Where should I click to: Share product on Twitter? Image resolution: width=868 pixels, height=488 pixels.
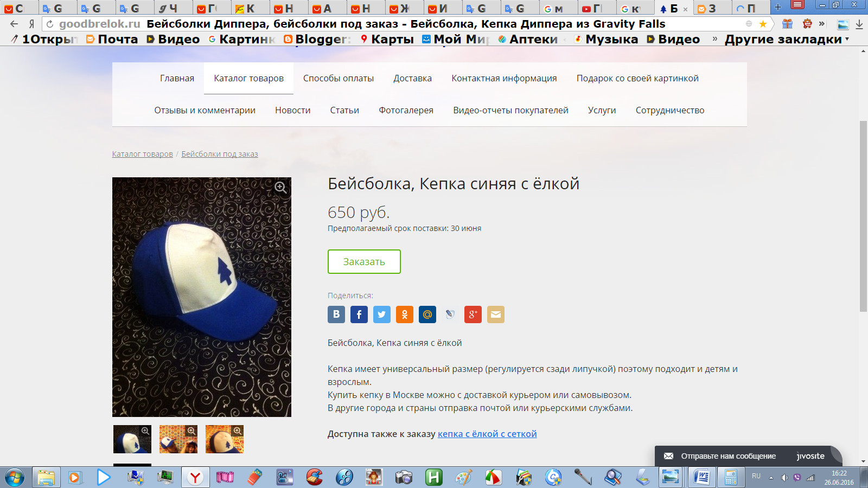click(x=382, y=314)
